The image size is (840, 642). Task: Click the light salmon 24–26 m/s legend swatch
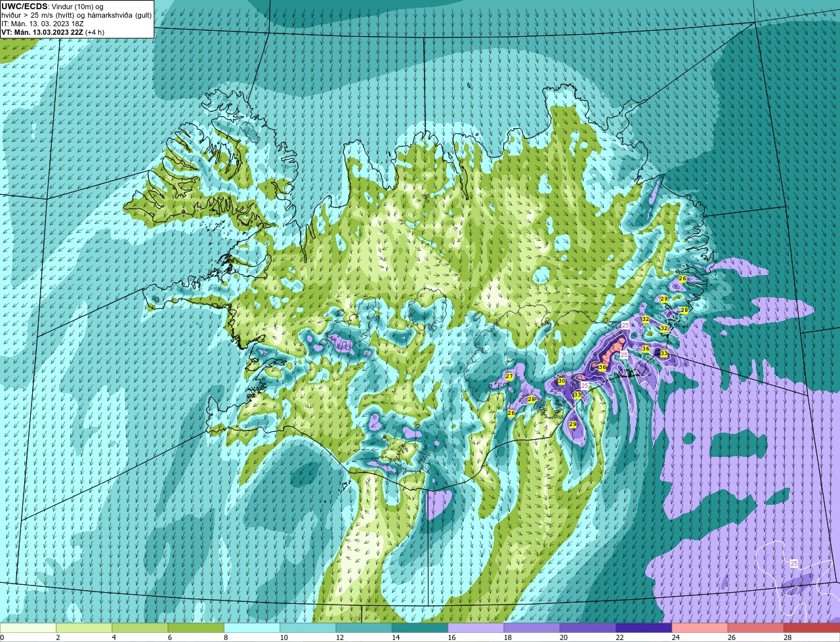click(699, 628)
